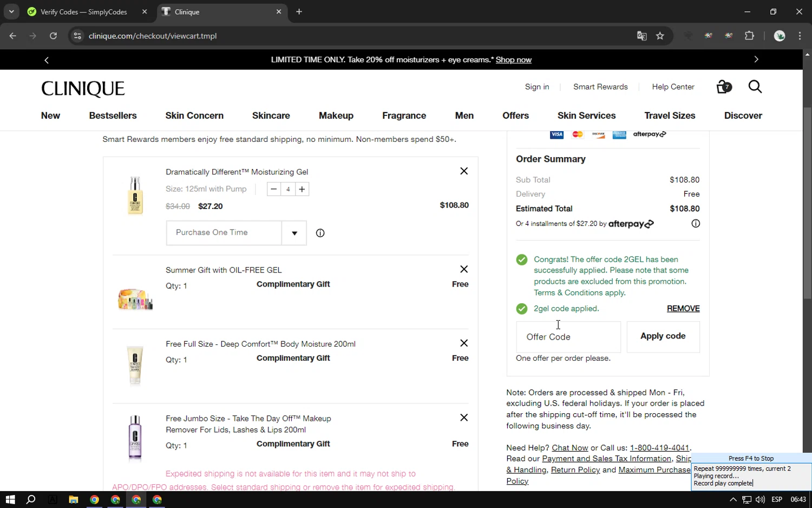Show next promotional banner message

click(756, 60)
